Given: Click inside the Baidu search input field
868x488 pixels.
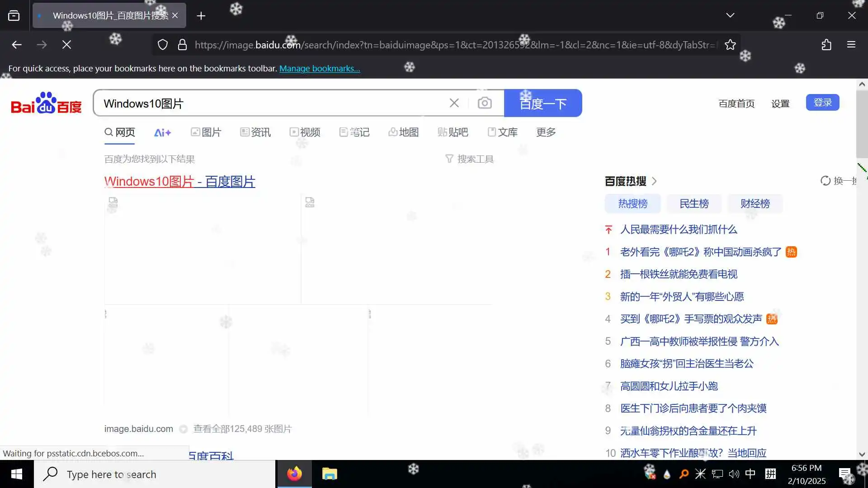Looking at the screenshot, I should [x=271, y=103].
